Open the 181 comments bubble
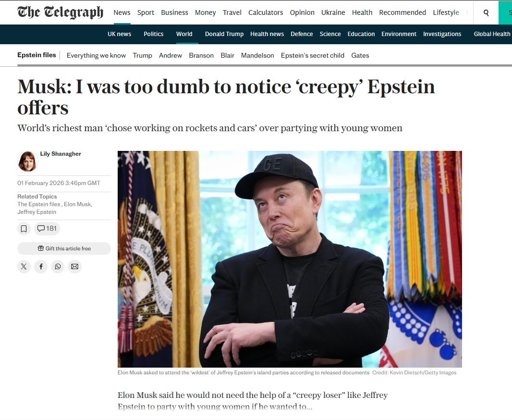512x420 pixels. (x=47, y=229)
